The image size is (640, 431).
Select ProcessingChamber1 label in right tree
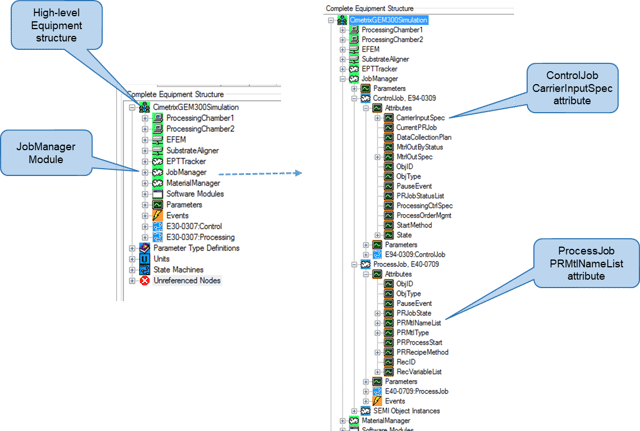392,30
